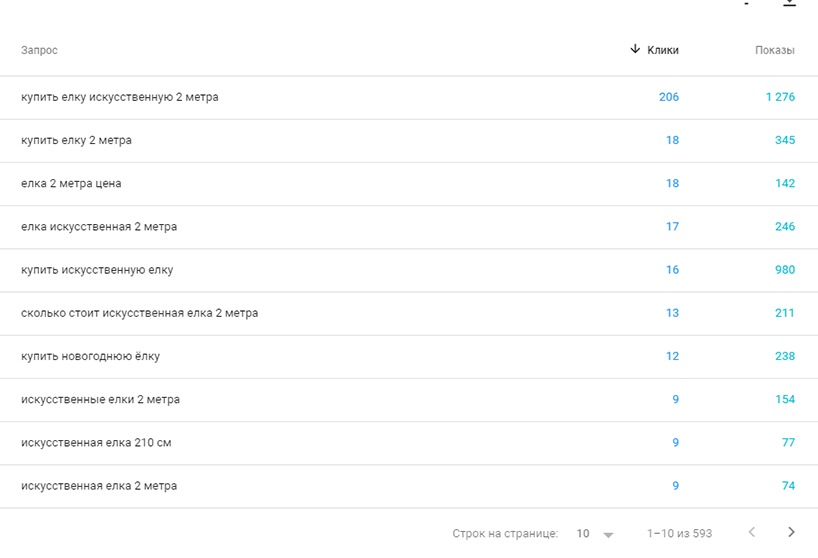Click the previous page left chevron
This screenshot has width=818, height=558.
752,532
